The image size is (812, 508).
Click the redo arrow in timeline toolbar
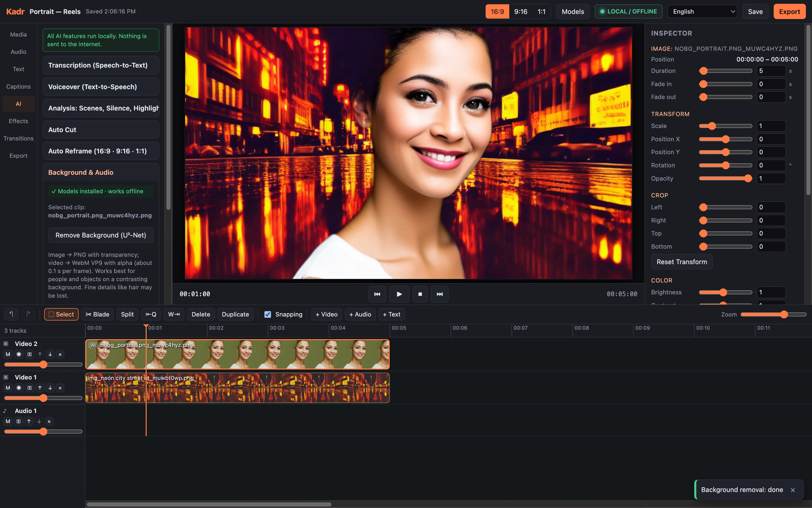[x=28, y=314]
